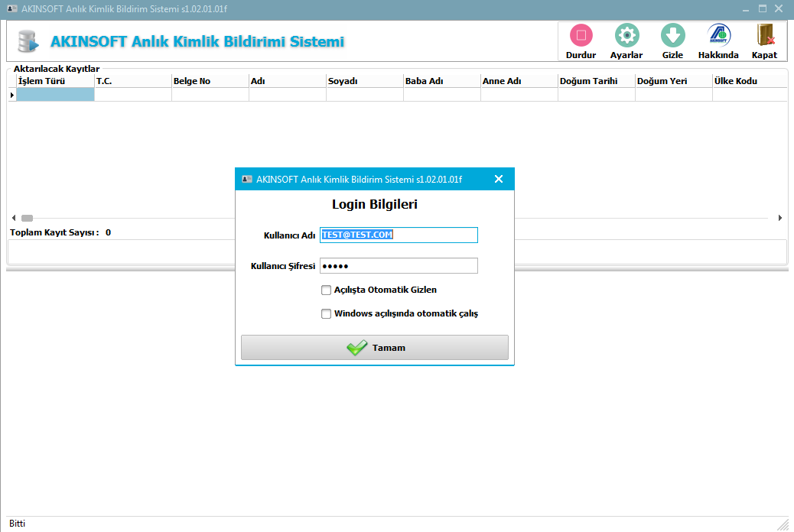The height and width of the screenshot is (532, 794).
Task: Toggle Windows açılışında otomatik çalış checkbox
Action: pos(326,314)
